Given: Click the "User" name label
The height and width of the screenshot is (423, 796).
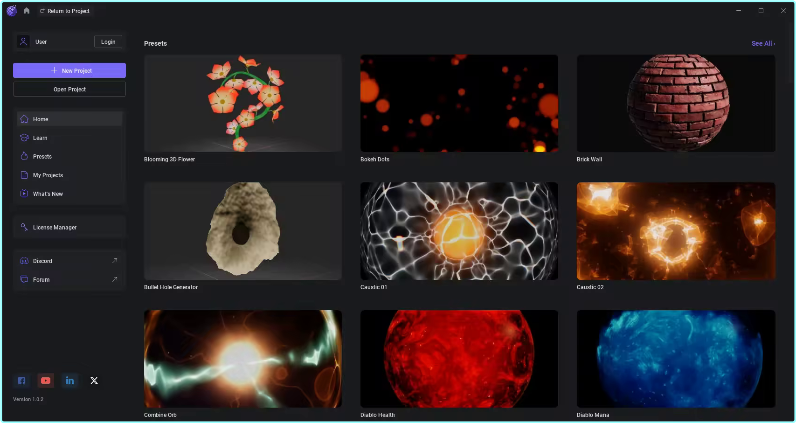Looking at the screenshot, I should point(41,42).
